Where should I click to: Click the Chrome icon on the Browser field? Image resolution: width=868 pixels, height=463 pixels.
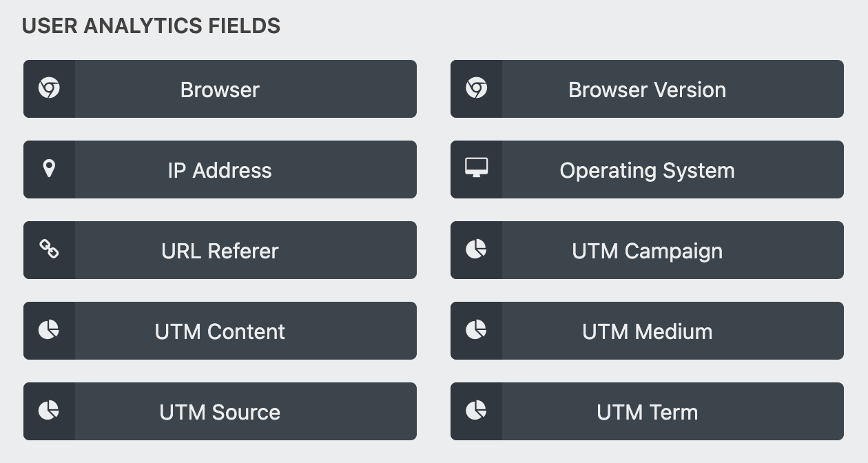pyautogui.click(x=49, y=88)
